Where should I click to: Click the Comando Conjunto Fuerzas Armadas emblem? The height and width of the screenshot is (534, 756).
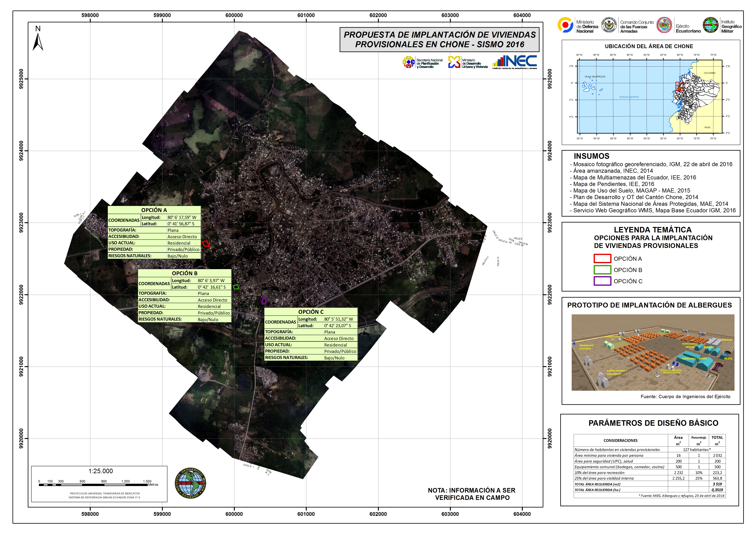[609, 25]
